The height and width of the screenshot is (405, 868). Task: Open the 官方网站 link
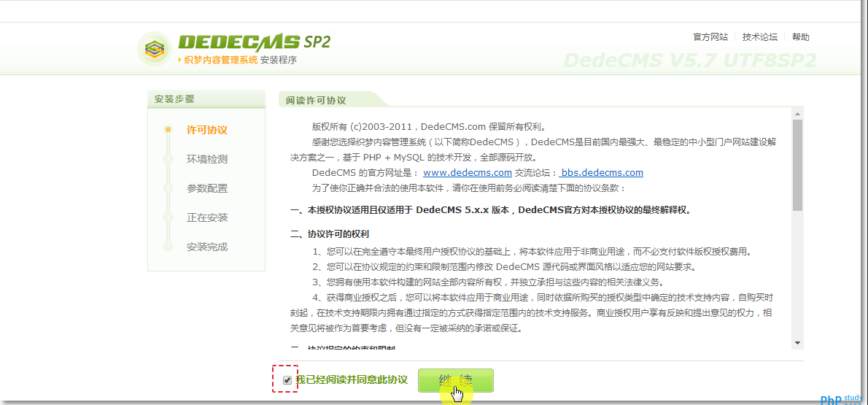pos(710,37)
